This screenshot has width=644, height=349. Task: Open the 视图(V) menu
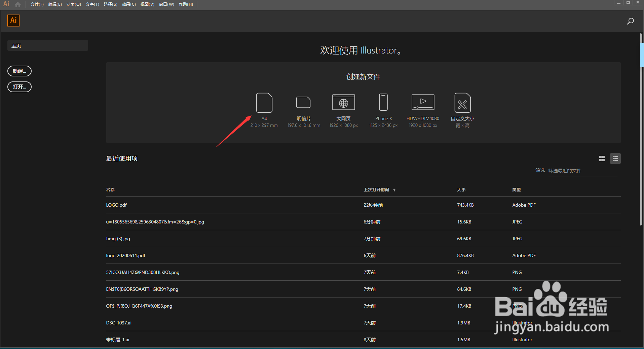click(147, 4)
